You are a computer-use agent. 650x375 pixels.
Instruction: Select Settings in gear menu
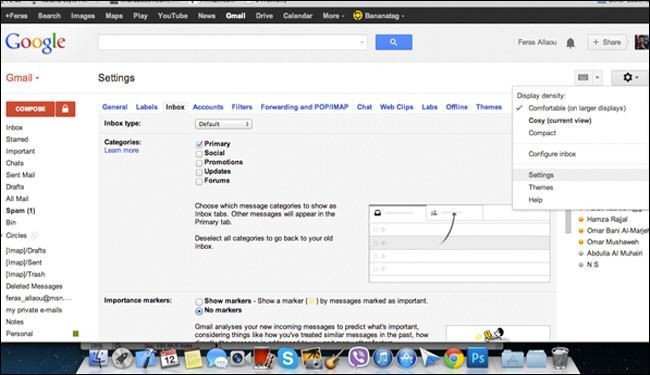point(581,175)
